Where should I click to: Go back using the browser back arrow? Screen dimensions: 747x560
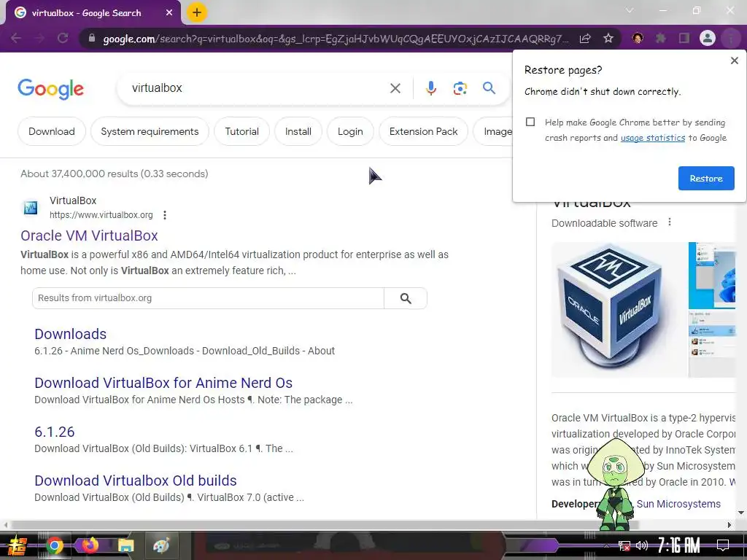tap(16, 38)
